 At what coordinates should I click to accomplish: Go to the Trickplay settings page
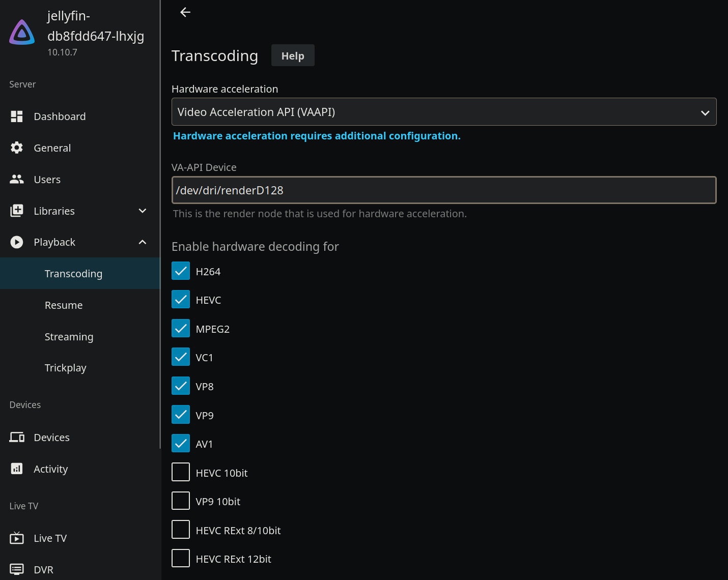[x=66, y=368]
